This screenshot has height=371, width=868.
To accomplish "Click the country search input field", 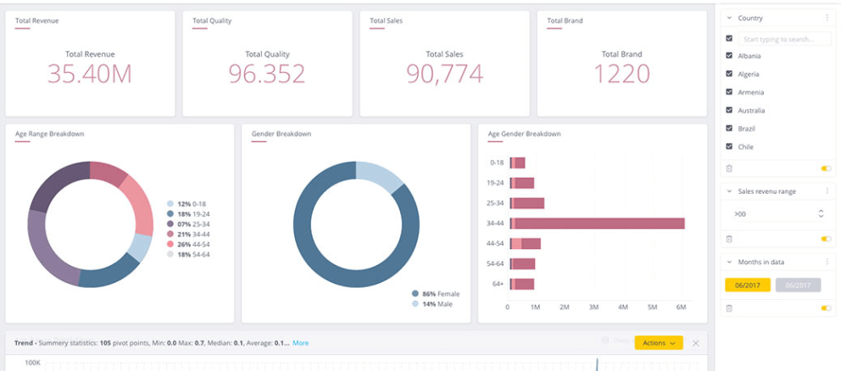I will coord(786,39).
